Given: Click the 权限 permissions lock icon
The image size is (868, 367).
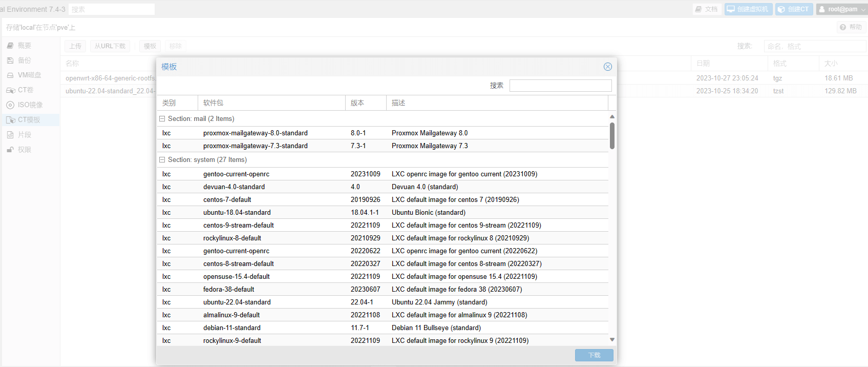Looking at the screenshot, I should (x=10, y=150).
